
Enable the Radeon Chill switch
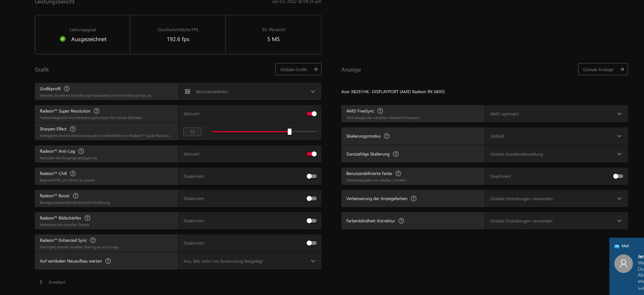pos(312,176)
